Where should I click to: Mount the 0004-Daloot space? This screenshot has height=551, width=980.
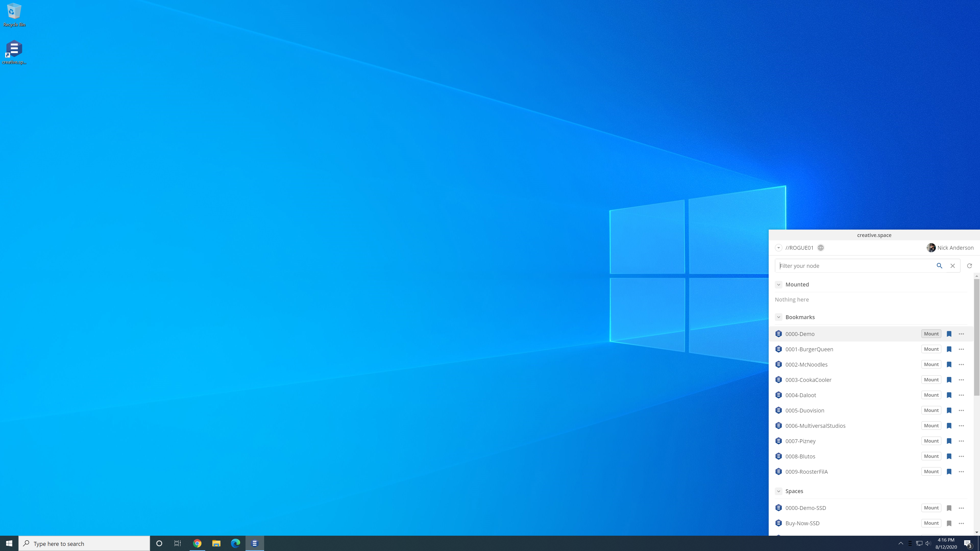click(931, 395)
